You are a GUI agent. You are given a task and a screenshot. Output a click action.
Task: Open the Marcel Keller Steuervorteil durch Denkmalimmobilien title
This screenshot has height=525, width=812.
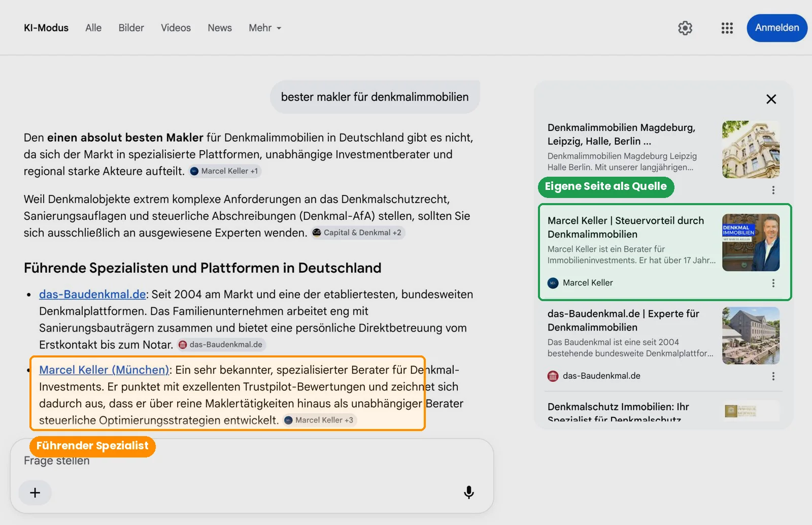click(x=626, y=227)
